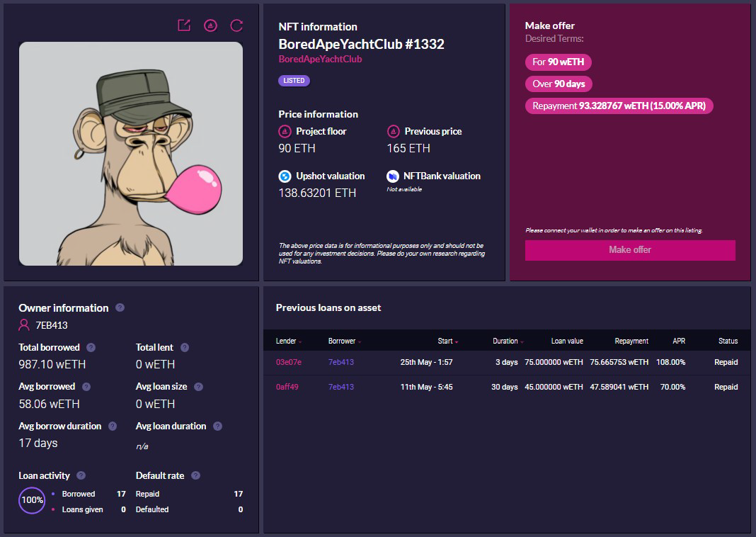Open BoredApeYachtClub collection link
The height and width of the screenshot is (537, 756).
(x=320, y=59)
